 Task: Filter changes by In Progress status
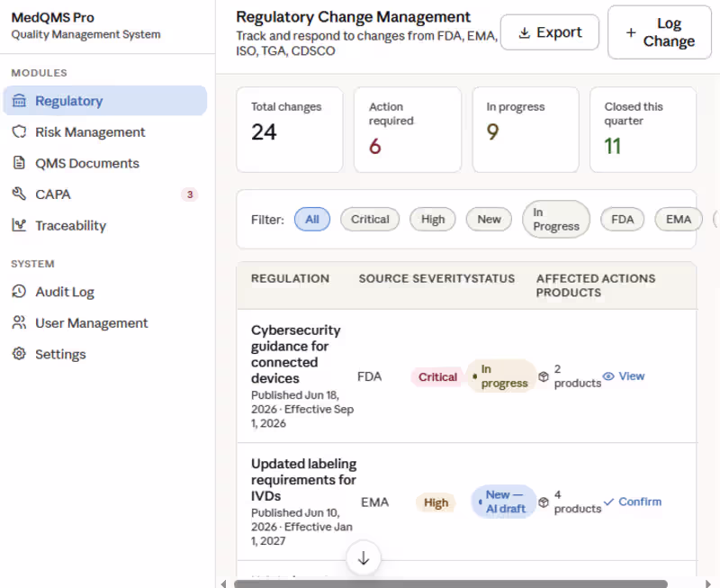pyautogui.click(x=556, y=219)
